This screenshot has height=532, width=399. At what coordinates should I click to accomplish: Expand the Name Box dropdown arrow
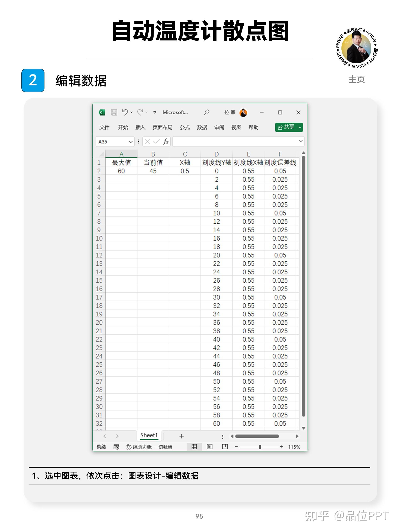[131, 142]
